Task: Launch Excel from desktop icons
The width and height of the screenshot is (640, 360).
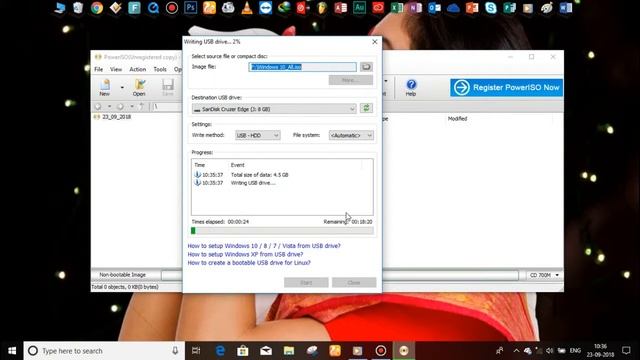Action: pos(396,8)
